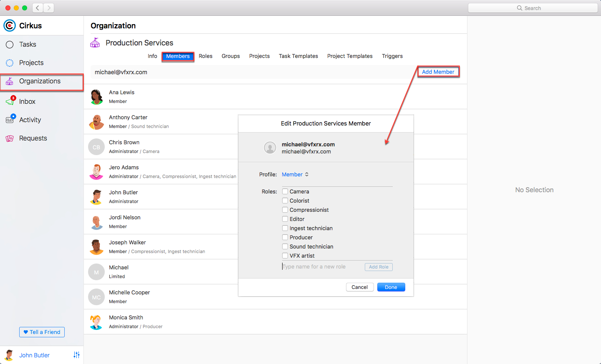Click the magnifier icon in Search field
601x364 pixels.
point(520,8)
